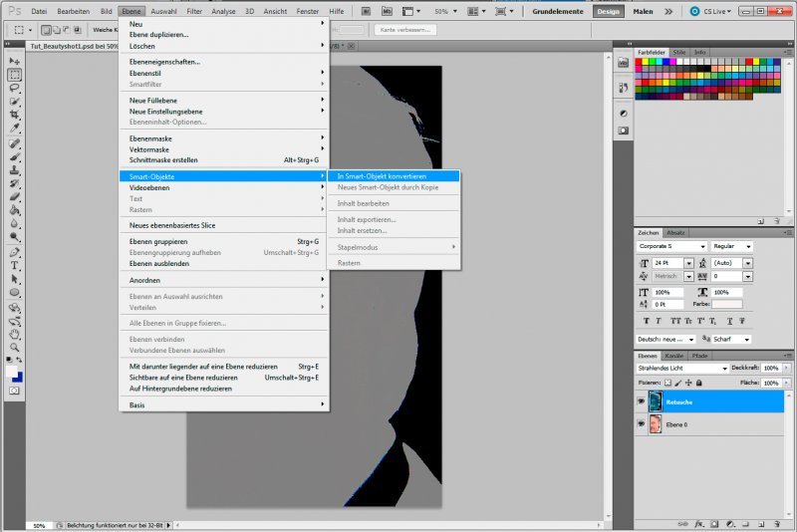The width and height of the screenshot is (797, 532).
Task: Click the add layer style fx icon
Action: coord(699,524)
